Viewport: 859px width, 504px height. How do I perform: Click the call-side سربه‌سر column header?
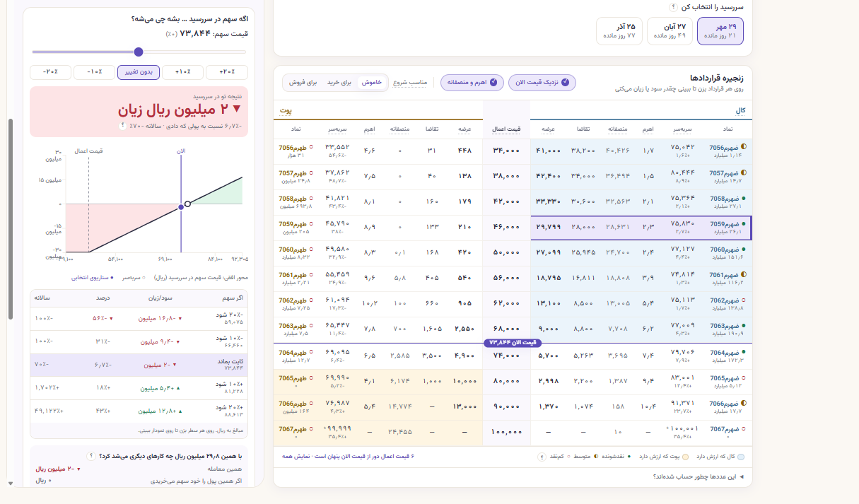682,129
